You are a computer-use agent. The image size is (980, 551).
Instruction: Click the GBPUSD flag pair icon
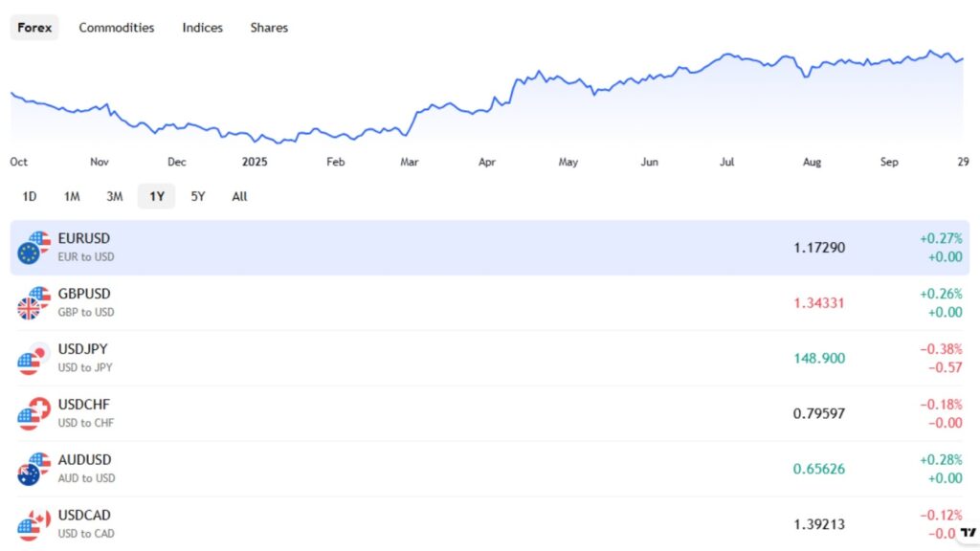pyautogui.click(x=33, y=303)
